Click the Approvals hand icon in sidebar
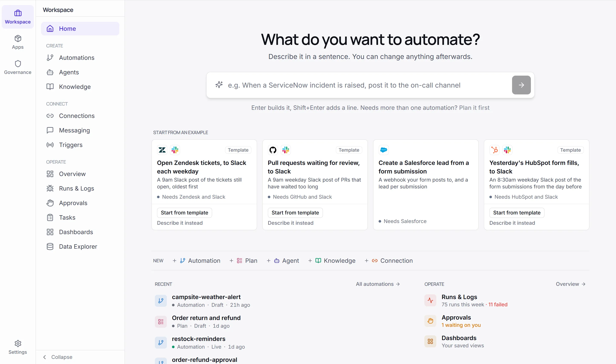Viewport: 616px width, 364px height. tap(50, 203)
